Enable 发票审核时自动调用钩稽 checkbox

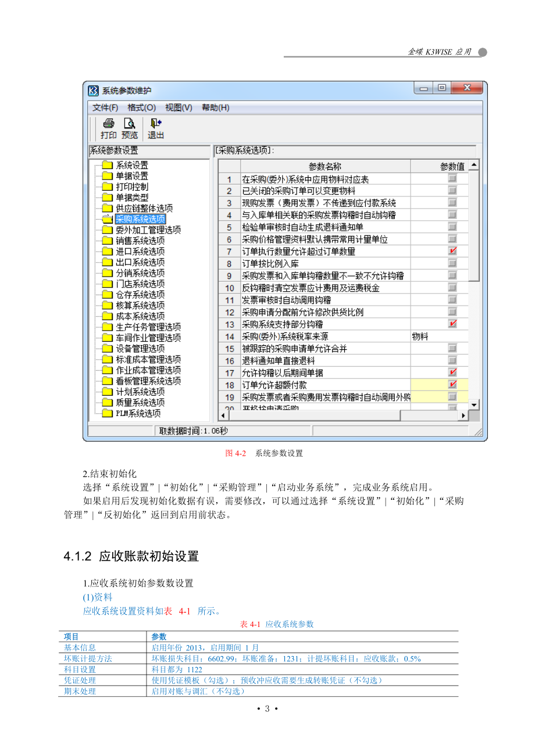click(452, 300)
